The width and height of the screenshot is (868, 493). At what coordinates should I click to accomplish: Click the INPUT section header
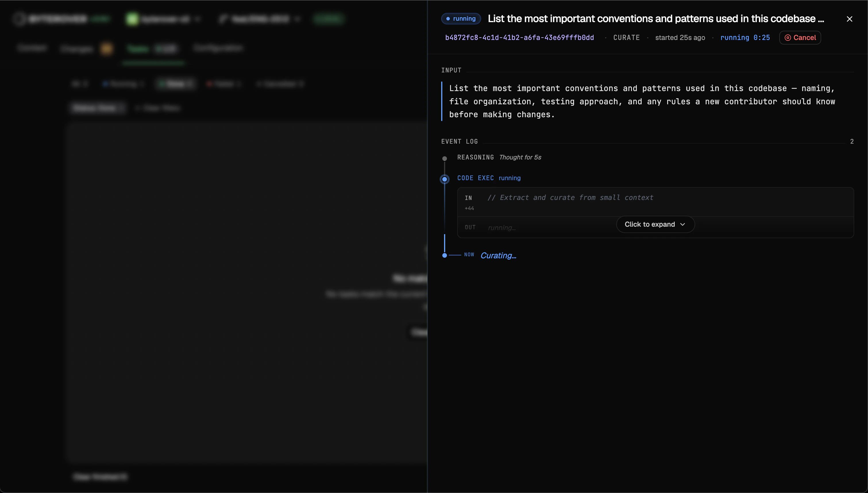451,70
